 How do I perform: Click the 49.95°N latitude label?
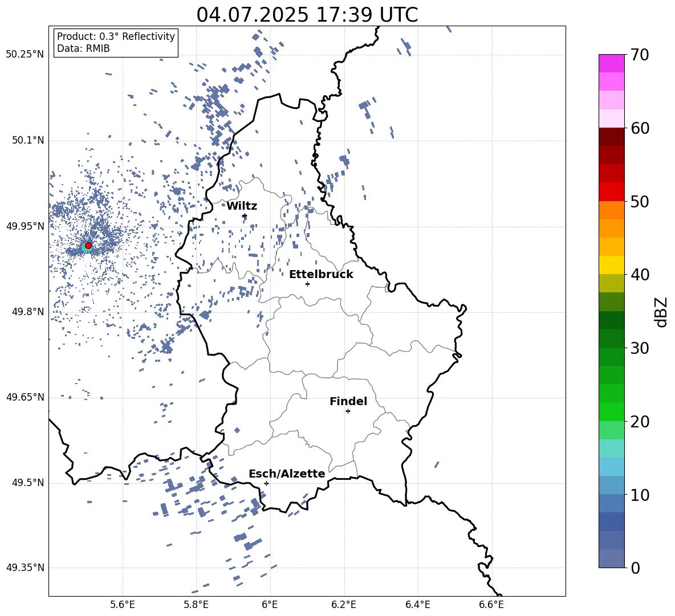coord(25,226)
